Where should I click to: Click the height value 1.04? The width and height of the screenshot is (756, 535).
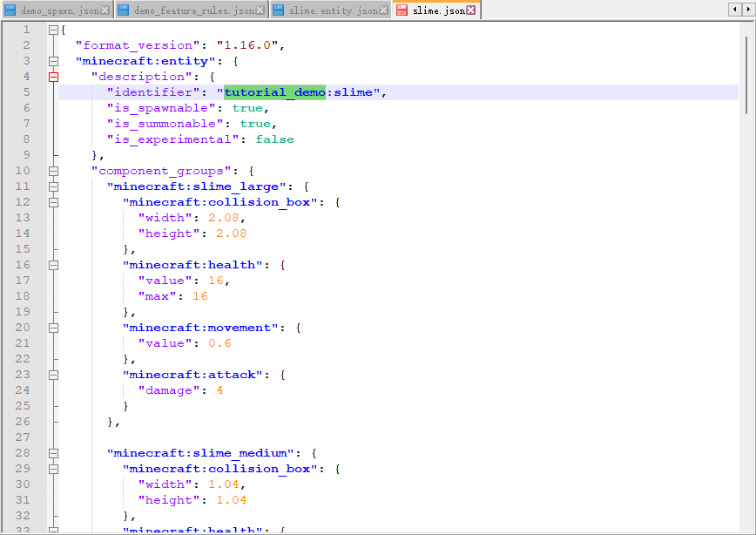pyautogui.click(x=232, y=500)
